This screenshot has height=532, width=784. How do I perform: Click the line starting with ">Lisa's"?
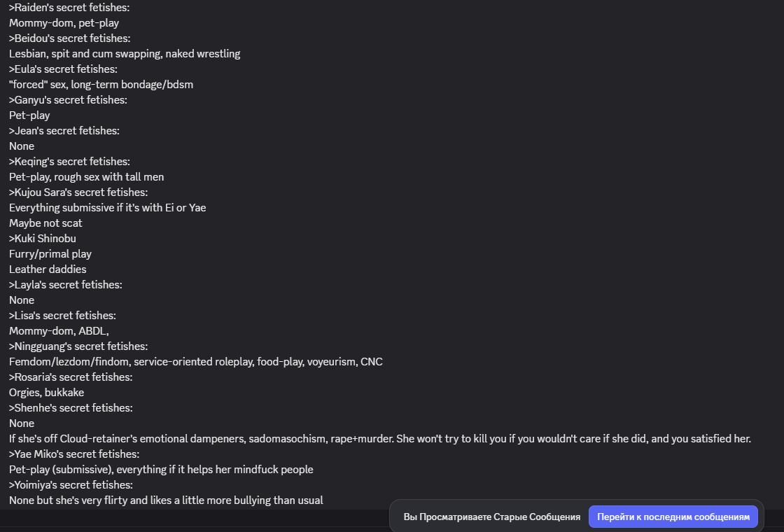62,315
